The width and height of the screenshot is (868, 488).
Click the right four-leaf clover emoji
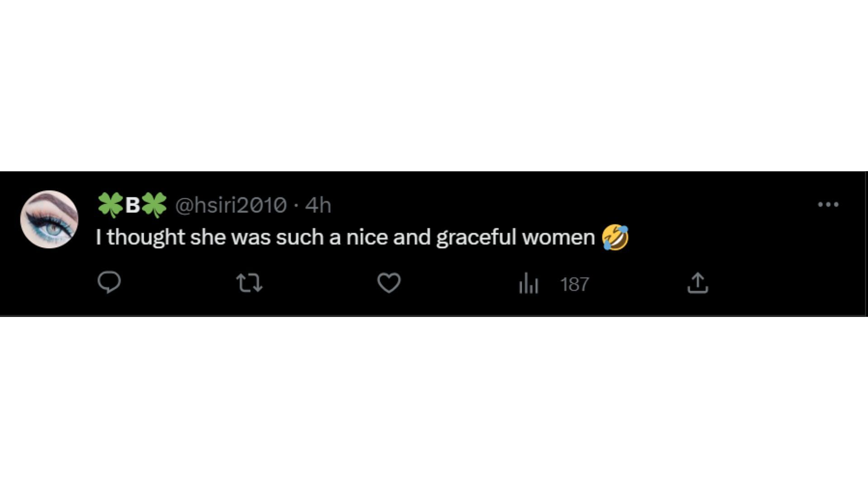154,206
